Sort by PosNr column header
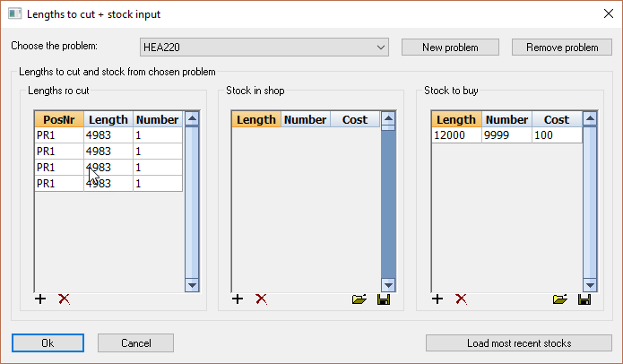The height and width of the screenshot is (364, 623). click(59, 119)
